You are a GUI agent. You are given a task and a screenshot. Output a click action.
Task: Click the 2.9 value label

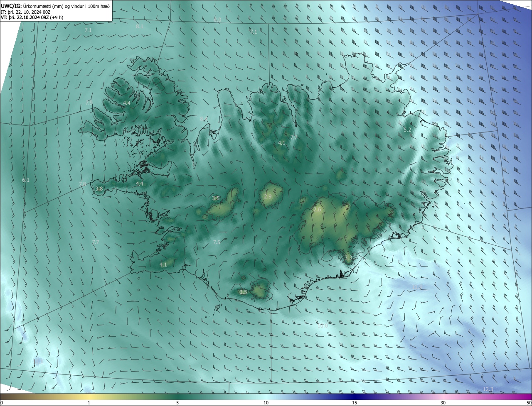coord(268,197)
